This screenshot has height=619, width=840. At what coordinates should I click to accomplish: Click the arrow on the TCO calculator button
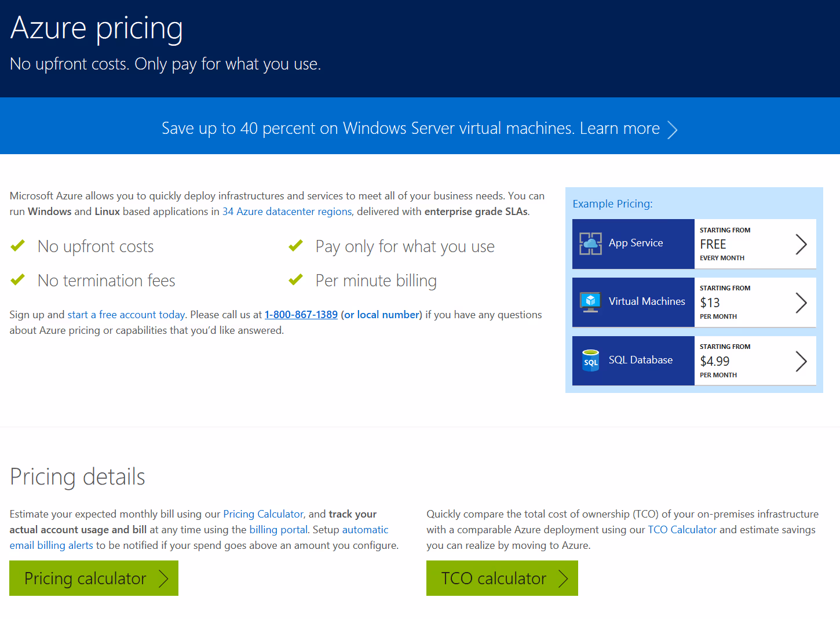[x=563, y=578]
